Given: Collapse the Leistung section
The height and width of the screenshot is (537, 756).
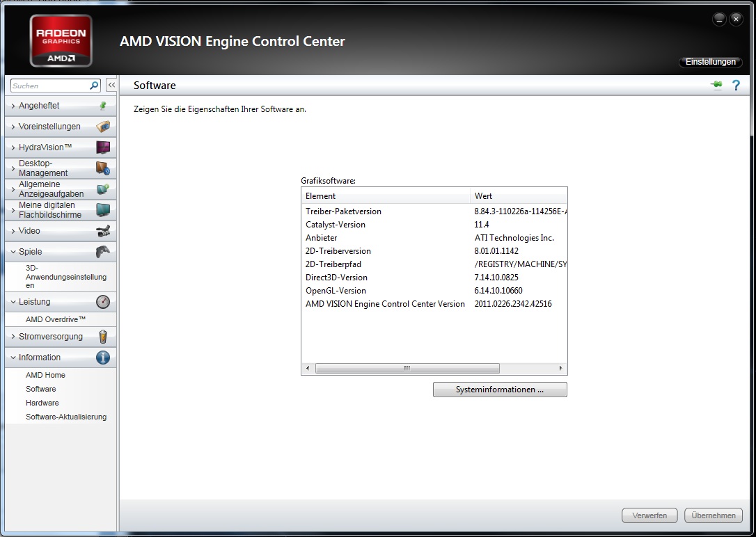Looking at the screenshot, I should point(61,302).
